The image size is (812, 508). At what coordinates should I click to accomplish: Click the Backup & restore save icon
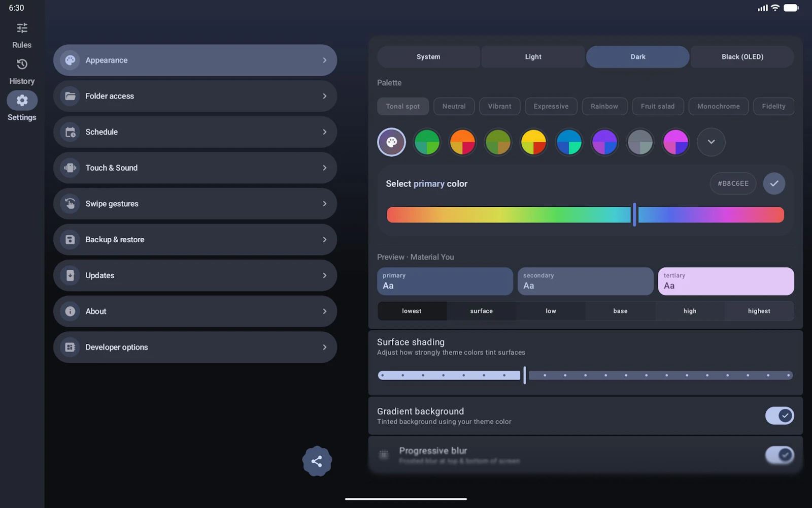[71, 240]
